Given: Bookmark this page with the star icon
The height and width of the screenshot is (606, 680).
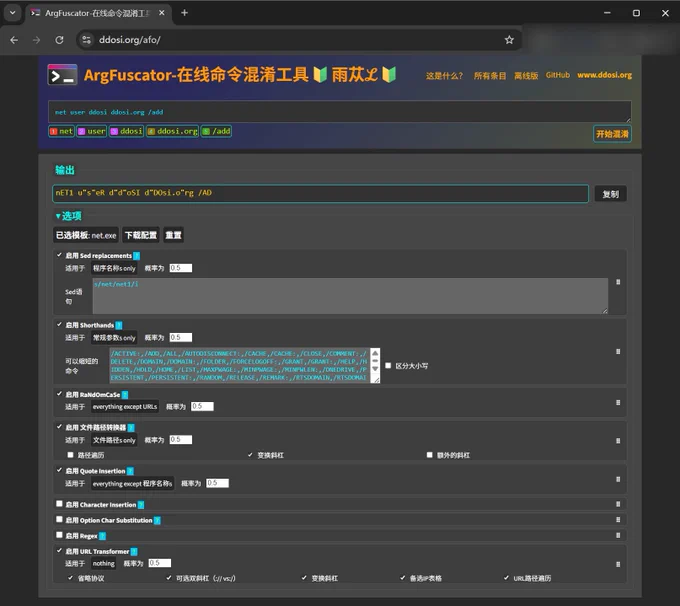Looking at the screenshot, I should [509, 40].
